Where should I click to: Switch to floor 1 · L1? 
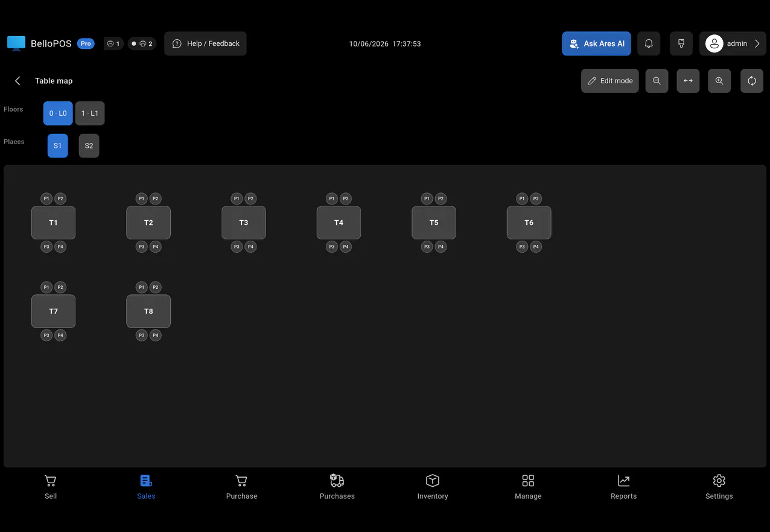point(90,113)
